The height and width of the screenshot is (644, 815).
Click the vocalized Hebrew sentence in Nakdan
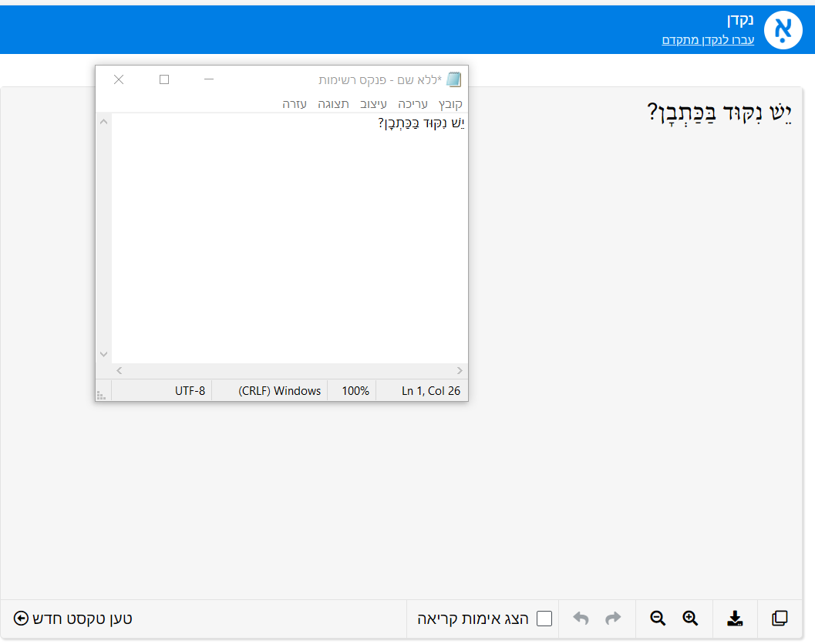point(719,113)
